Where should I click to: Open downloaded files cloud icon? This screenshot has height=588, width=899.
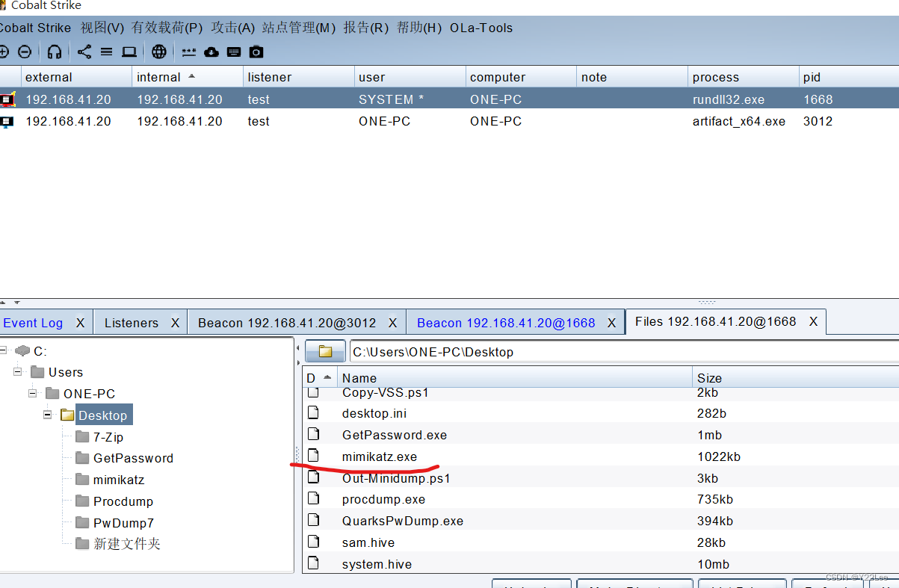(x=211, y=52)
